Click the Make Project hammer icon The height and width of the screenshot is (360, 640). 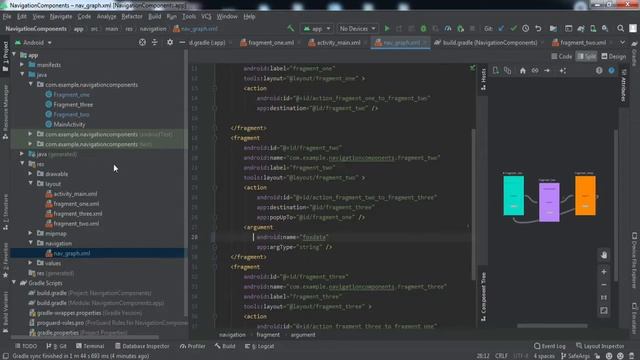(x=291, y=29)
